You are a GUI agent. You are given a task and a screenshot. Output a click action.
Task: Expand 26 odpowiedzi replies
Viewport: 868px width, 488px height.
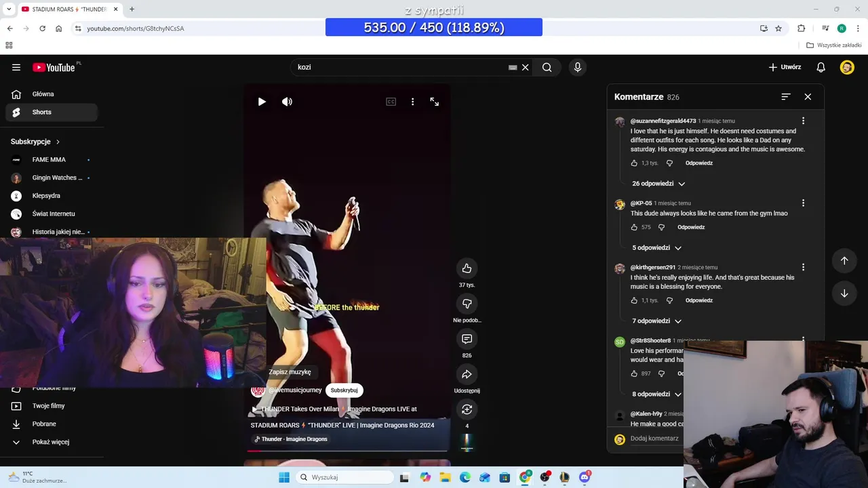[x=658, y=184]
